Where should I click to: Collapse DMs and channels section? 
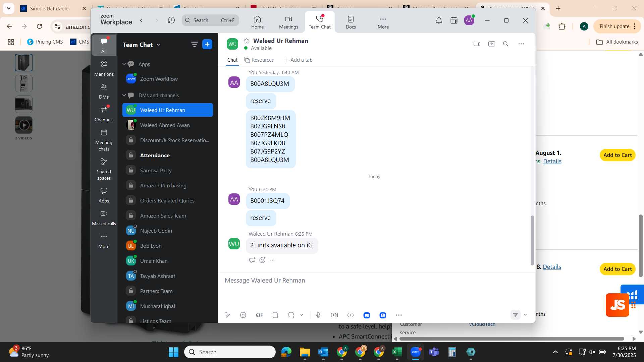click(124, 96)
